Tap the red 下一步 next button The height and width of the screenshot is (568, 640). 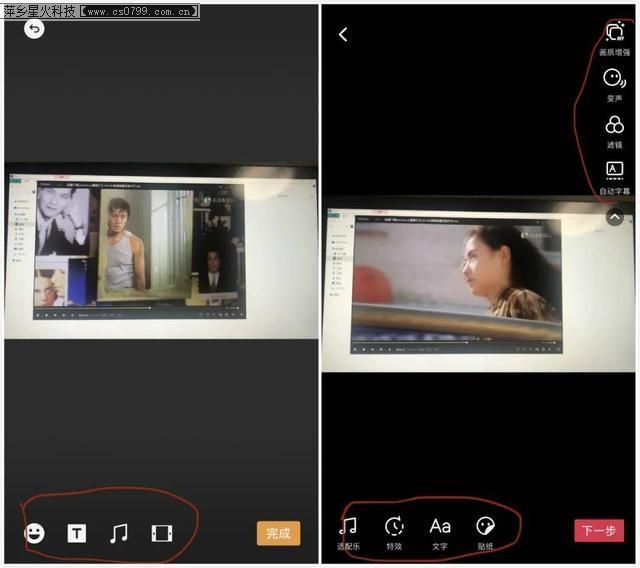click(599, 530)
